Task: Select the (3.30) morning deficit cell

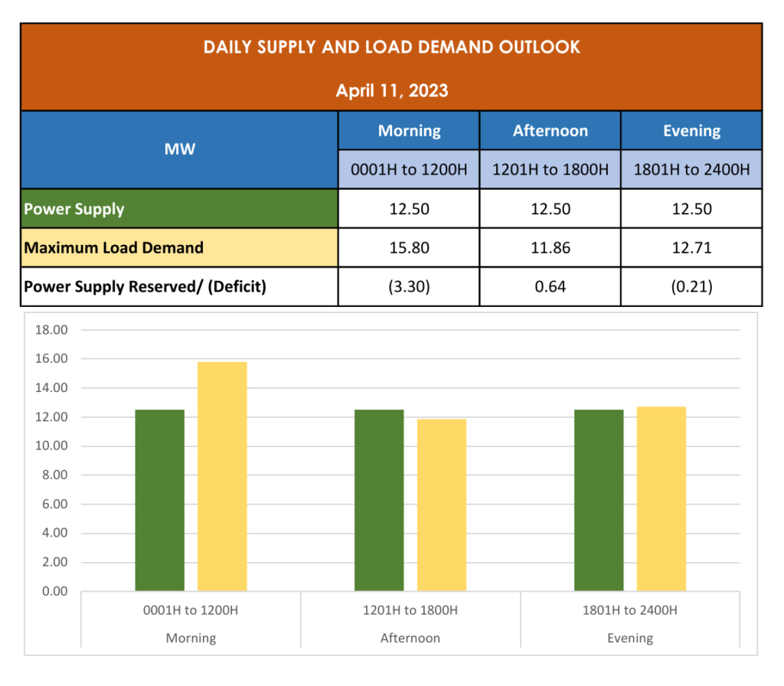Action: [409, 287]
